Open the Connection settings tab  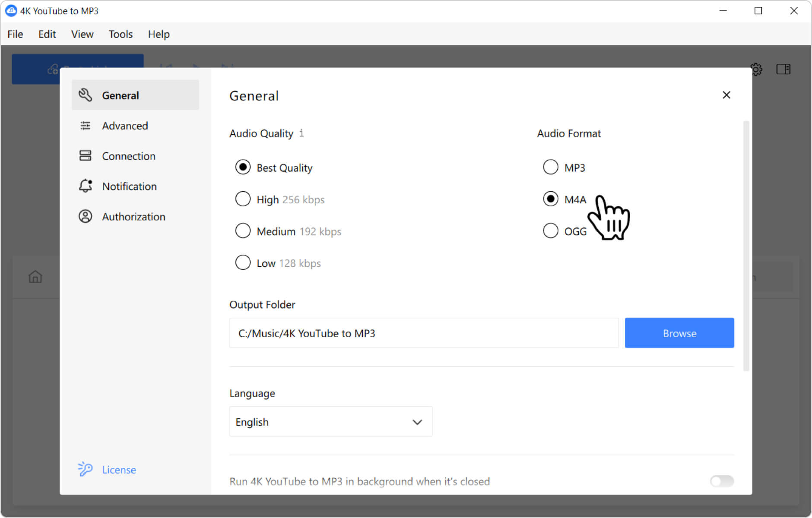point(135,156)
